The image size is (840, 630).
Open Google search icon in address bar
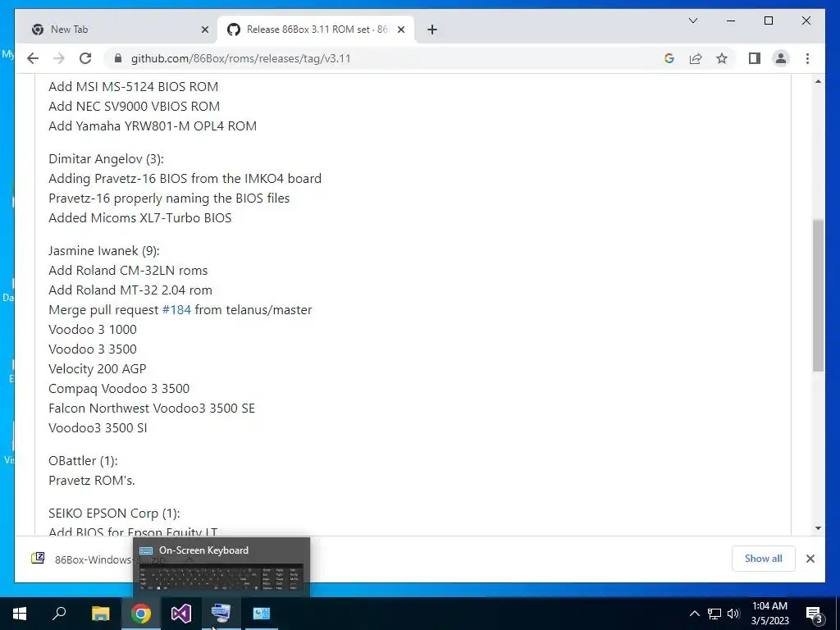(669, 58)
